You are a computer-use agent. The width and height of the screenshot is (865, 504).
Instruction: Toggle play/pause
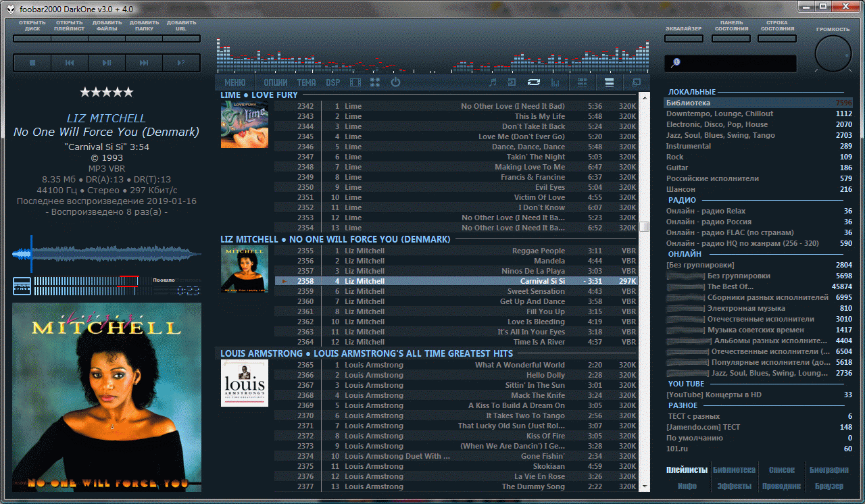(107, 63)
